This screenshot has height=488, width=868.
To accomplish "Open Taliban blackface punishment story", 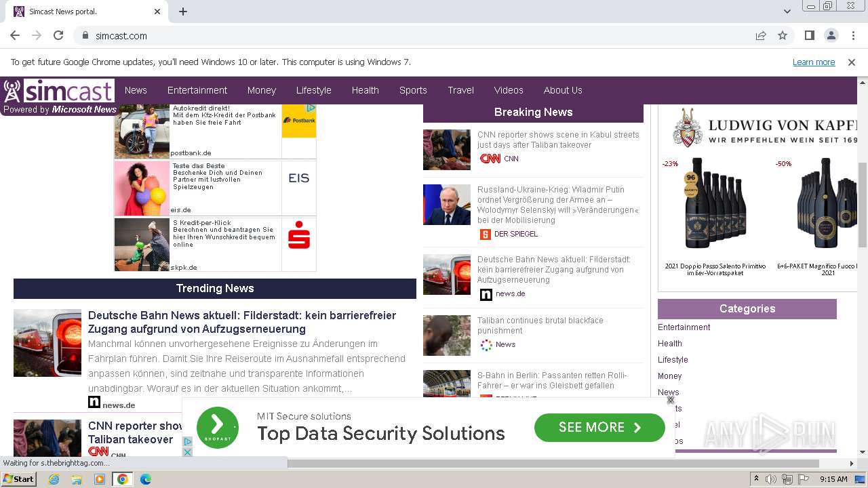I will click(x=540, y=325).
